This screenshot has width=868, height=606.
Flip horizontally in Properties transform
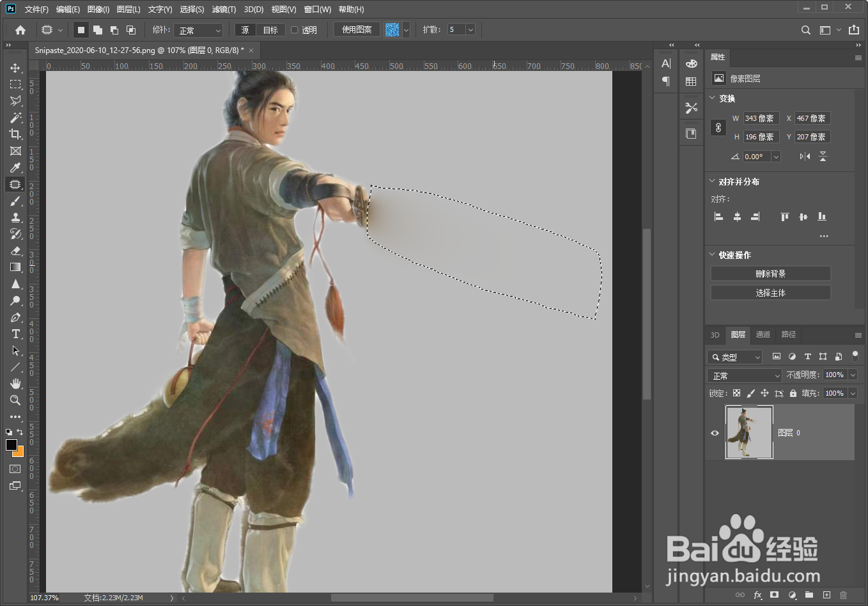(x=805, y=156)
